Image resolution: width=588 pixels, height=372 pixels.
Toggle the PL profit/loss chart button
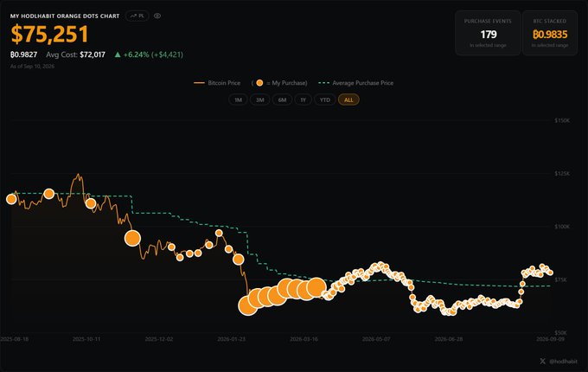tap(137, 16)
